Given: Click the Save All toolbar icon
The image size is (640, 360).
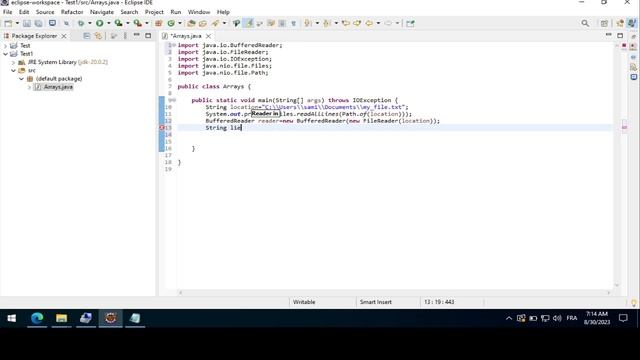Looking at the screenshot, I should pos(38,23).
